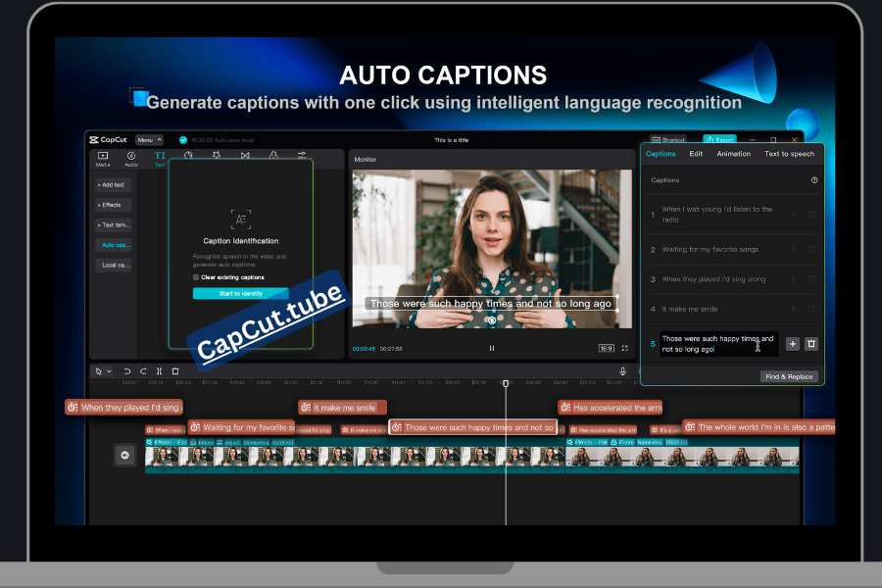Add a caption after caption 1

click(x=793, y=215)
